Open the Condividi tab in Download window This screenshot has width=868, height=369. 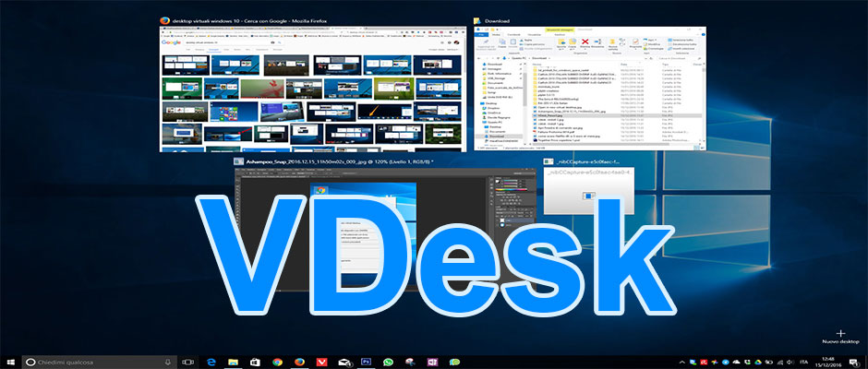513,35
